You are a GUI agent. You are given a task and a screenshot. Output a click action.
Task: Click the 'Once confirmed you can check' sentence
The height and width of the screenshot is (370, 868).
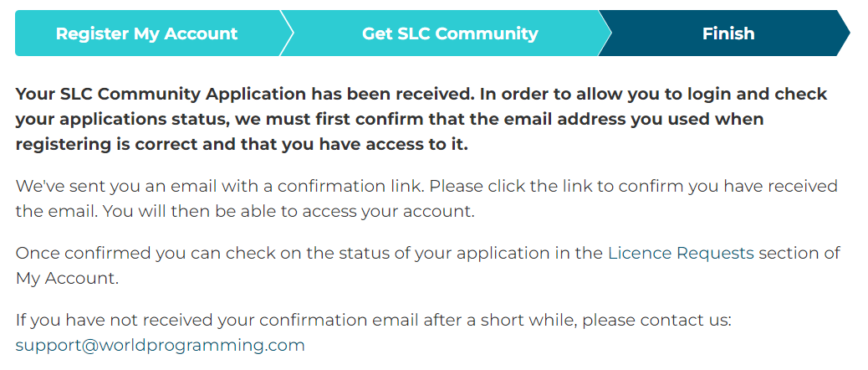(x=427, y=266)
